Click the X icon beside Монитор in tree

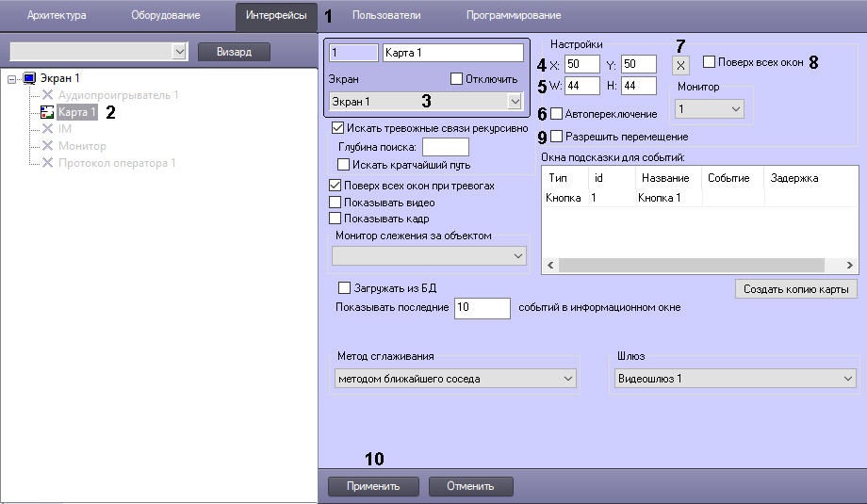click(47, 146)
